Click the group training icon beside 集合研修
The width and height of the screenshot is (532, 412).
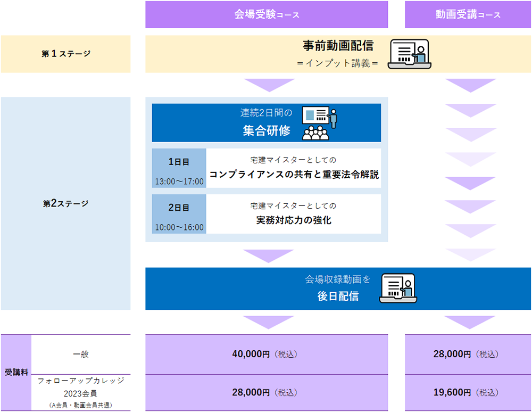click(x=320, y=123)
